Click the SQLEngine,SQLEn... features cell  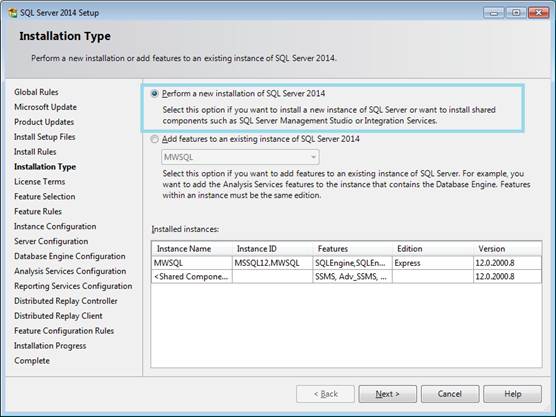(x=352, y=263)
